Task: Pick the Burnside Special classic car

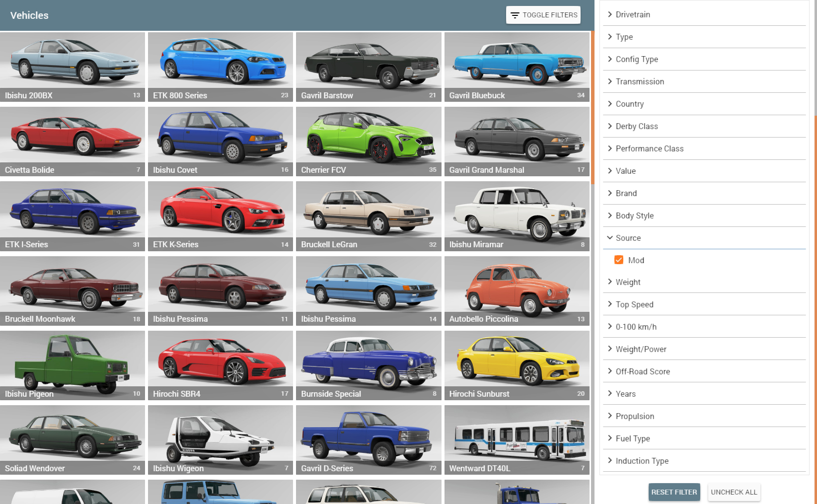Action: click(x=369, y=365)
